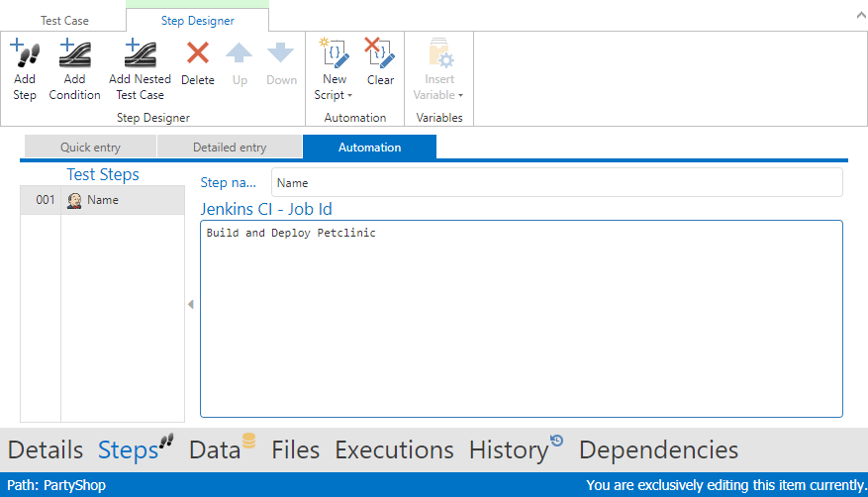Open the Data section
Image resolution: width=868 pixels, height=497 pixels.
215,450
